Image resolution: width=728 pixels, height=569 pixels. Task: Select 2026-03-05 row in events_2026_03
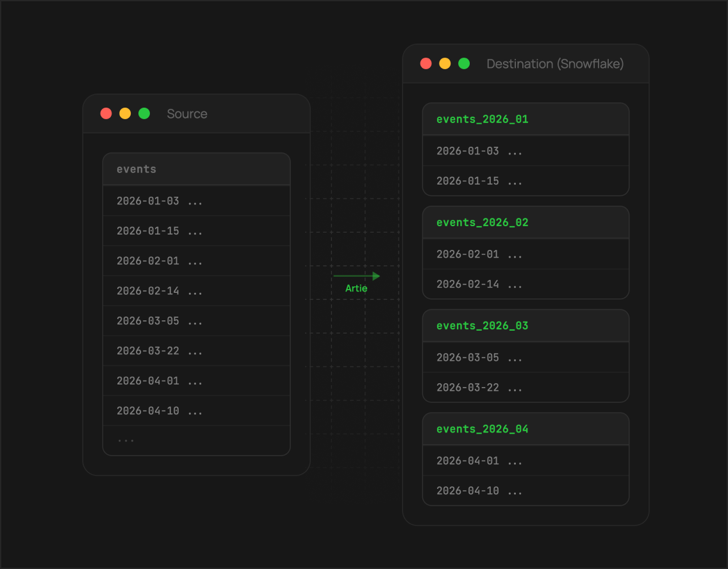point(525,358)
